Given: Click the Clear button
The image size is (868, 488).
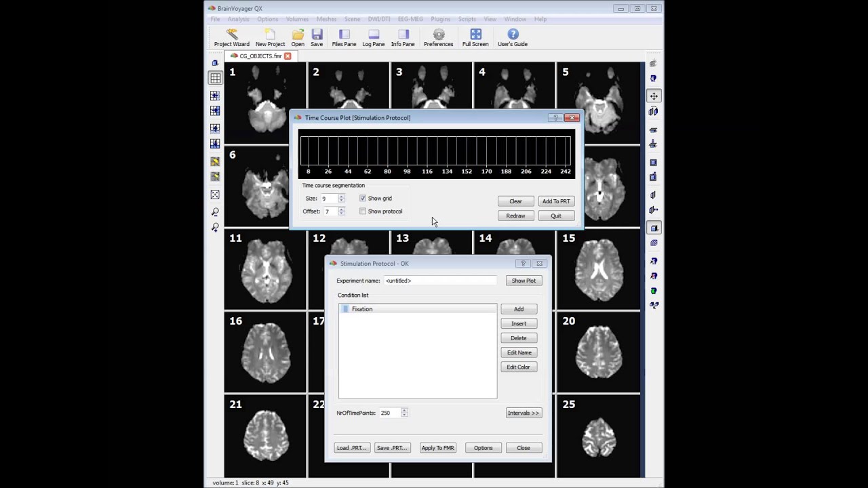Looking at the screenshot, I should tap(515, 201).
